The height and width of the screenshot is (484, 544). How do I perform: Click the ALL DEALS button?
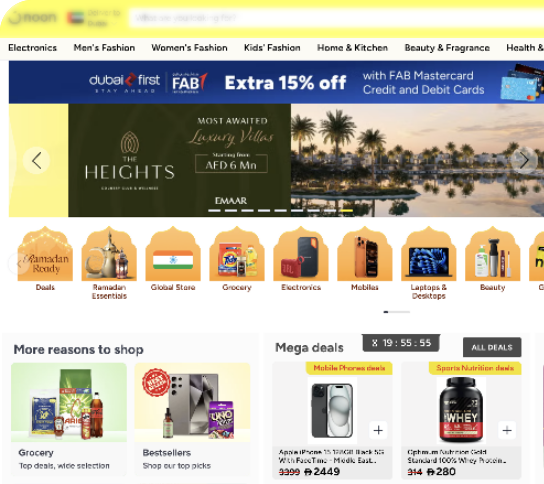tap(492, 347)
